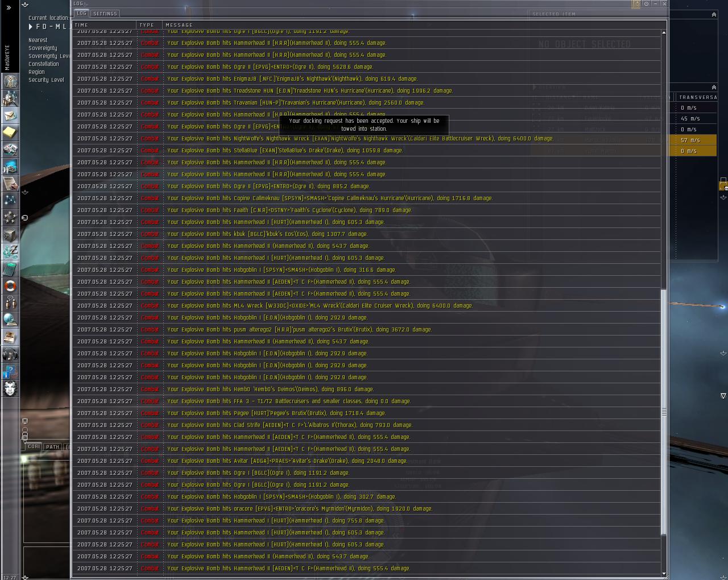Viewport: 728px width, 580px height.
Task: Collapse the Selected Item panel
Action: pyautogui.click(x=714, y=14)
